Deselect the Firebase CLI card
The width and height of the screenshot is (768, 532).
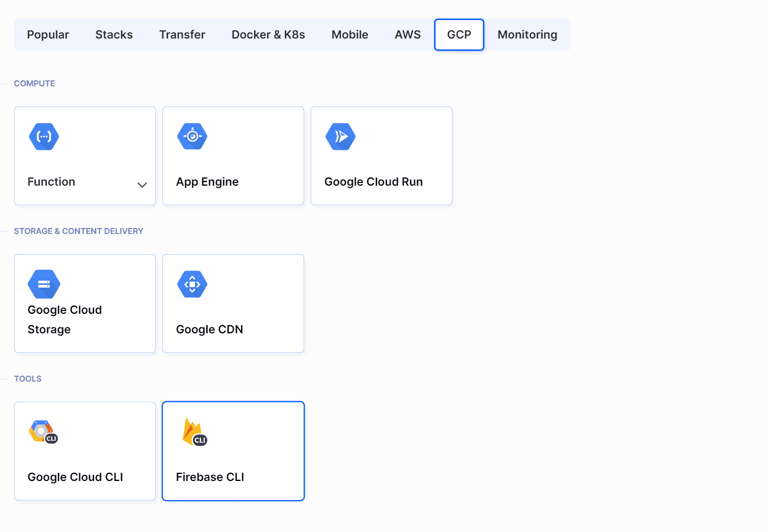coord(233,451)
